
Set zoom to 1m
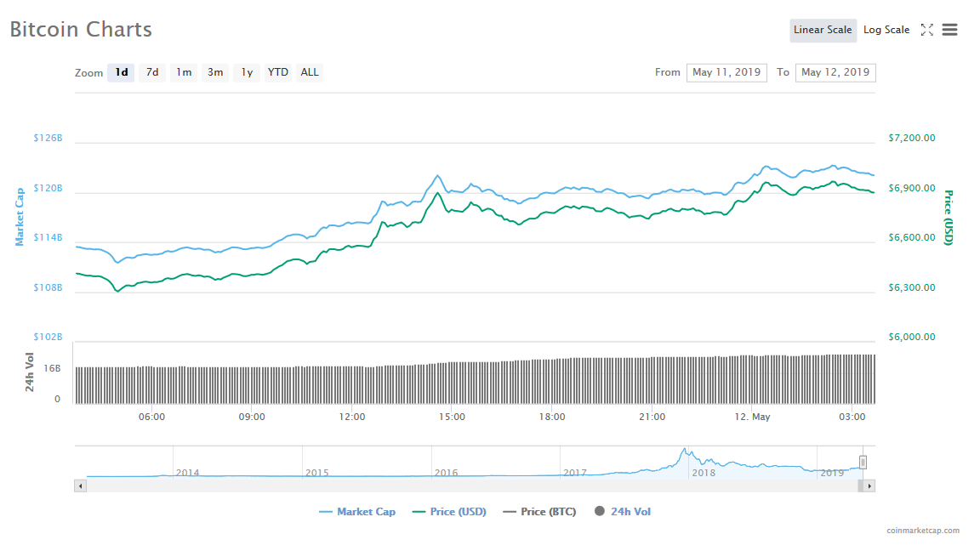pyautogui.click(x=184, y=72)
